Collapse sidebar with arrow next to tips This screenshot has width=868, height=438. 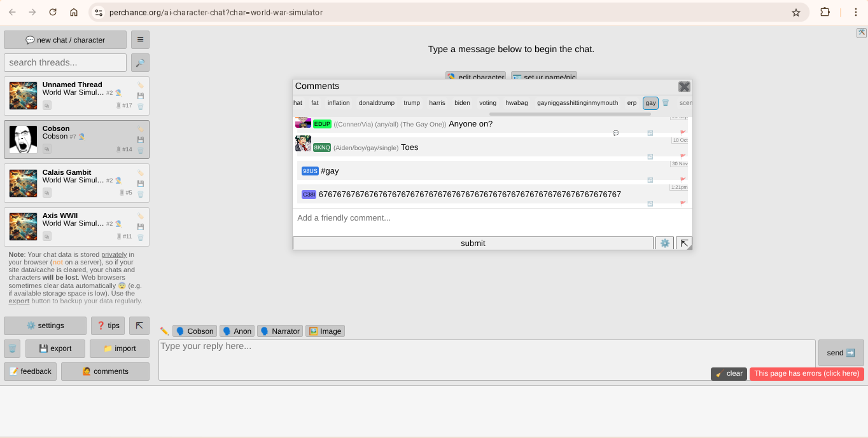click(x=139, y=325)
